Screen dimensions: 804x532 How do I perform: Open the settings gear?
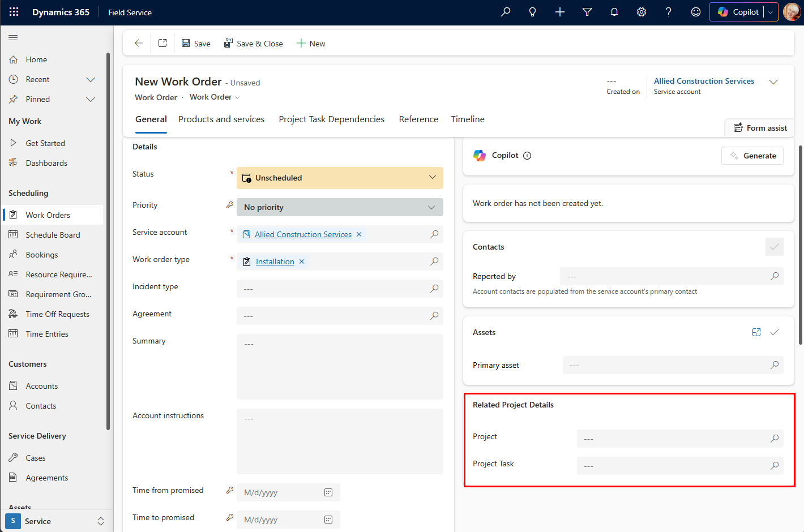point(642,12)
